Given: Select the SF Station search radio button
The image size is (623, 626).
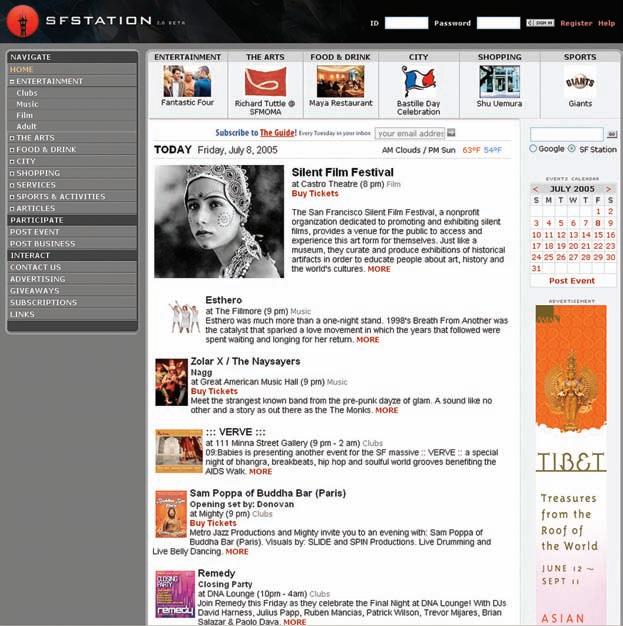Looking at the screenshot, I should pos(571,149).
